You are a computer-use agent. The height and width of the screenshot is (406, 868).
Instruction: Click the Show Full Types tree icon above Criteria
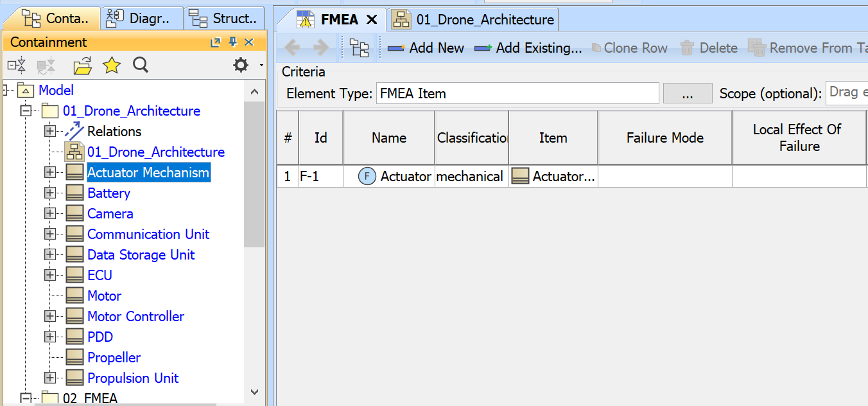click(x=359, y=47)
